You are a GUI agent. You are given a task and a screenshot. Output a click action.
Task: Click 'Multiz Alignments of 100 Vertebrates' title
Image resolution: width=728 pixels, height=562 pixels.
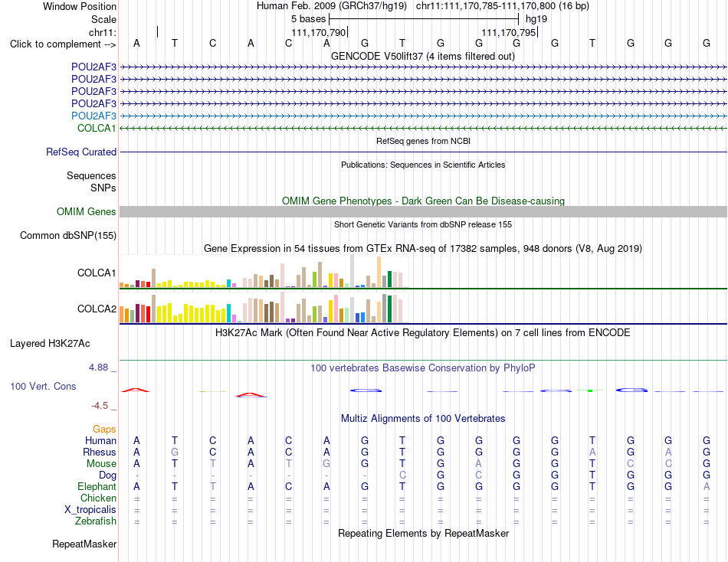click(x=423, y=419)
